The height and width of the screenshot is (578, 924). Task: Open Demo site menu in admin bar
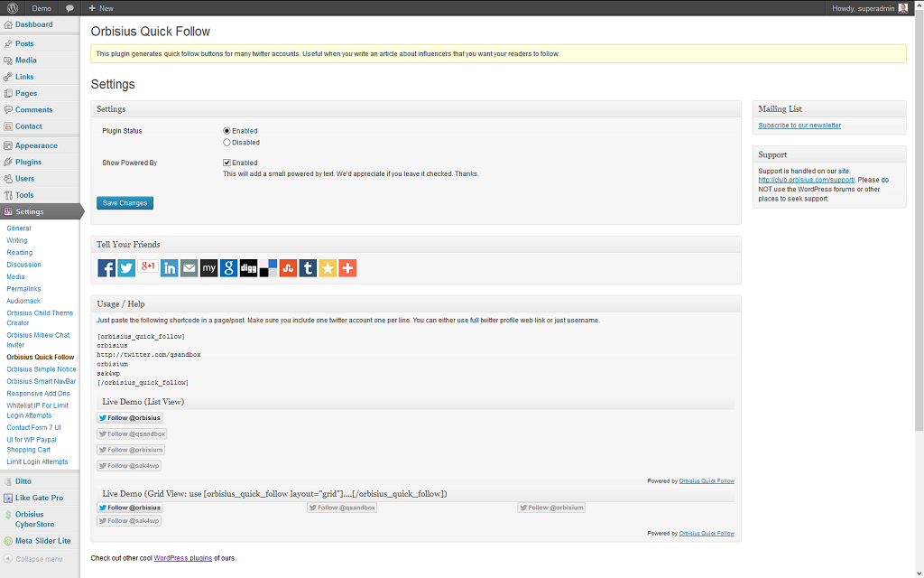click(42, 8)
